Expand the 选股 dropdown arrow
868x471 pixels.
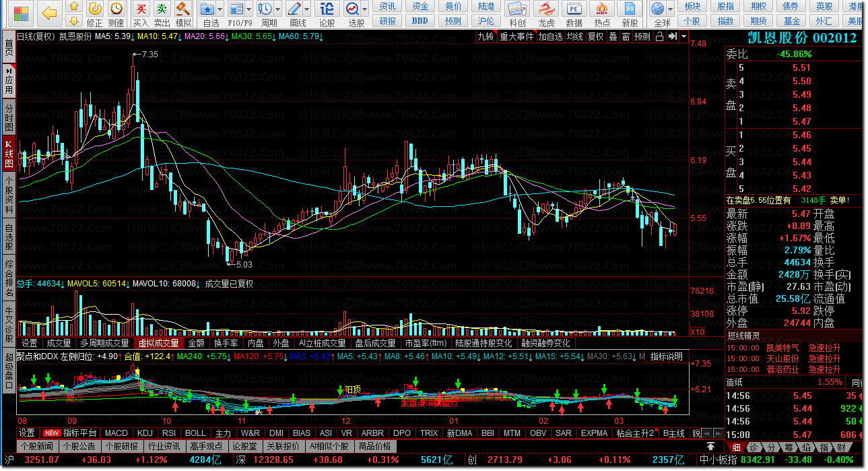(364, 9)
